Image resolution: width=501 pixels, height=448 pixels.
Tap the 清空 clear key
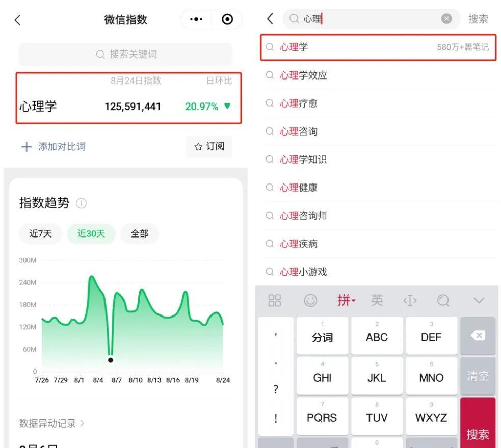pyautogui.click(x=478, y=376)
